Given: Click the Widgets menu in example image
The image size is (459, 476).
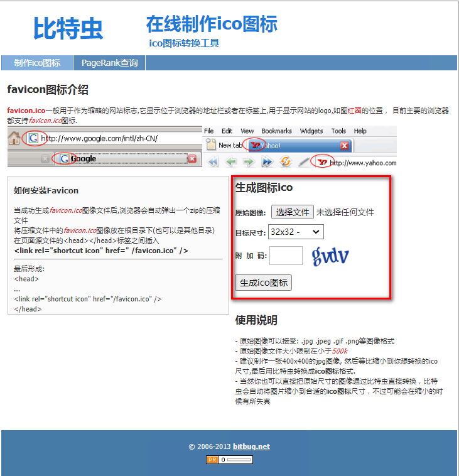Looking at the screenshot, I should pyautogui.click(x=311, y=131).
